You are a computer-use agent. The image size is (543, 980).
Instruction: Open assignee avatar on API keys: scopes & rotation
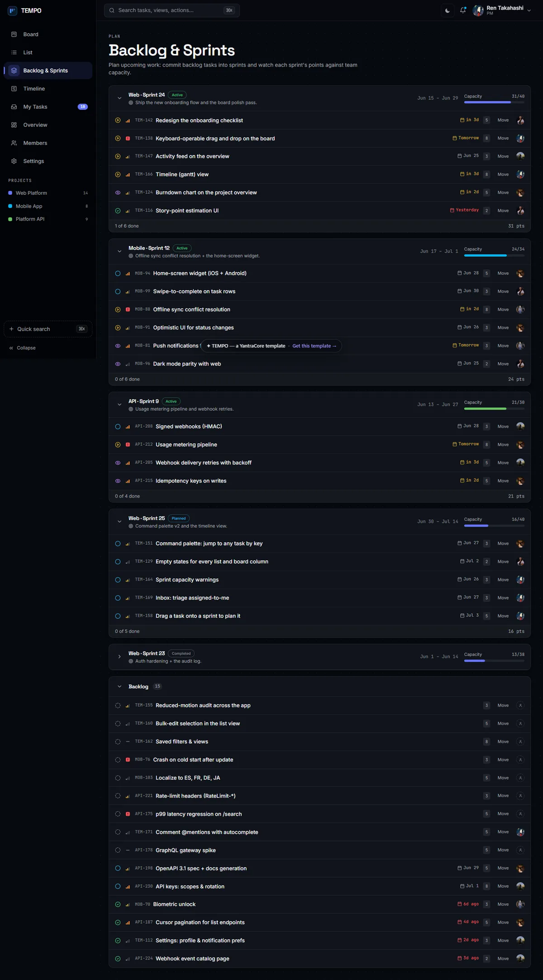(520, 886)
